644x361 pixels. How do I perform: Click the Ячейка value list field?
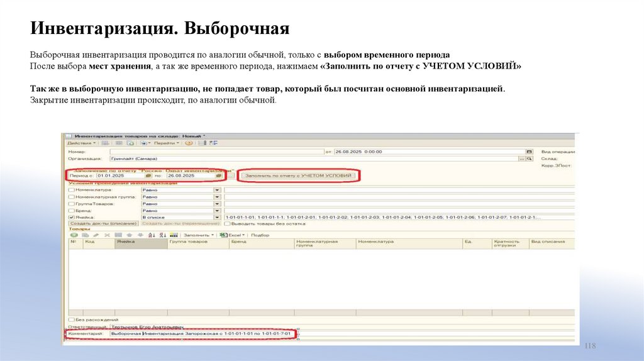click(399, 217)
